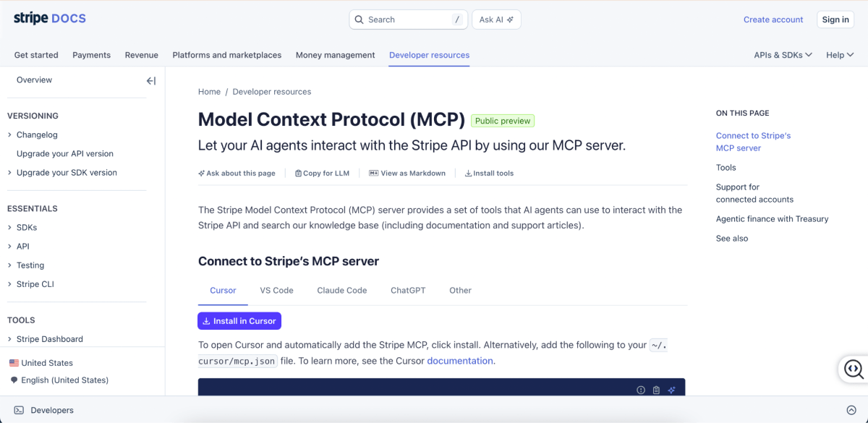Open the Payments nav section
This screenshot has height=423, width=868.
92,55
